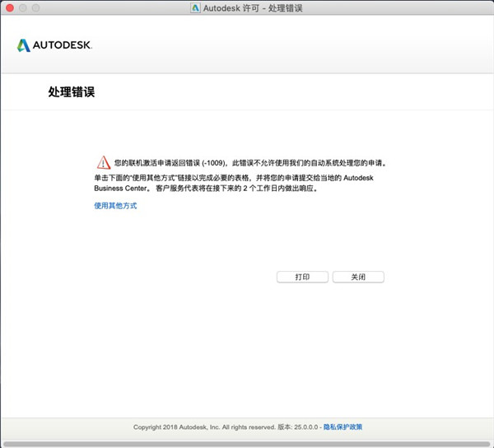This screenshot has height=448, width=494.
Task: Click the 关闭 button
Action: click(x=358, y=277)
